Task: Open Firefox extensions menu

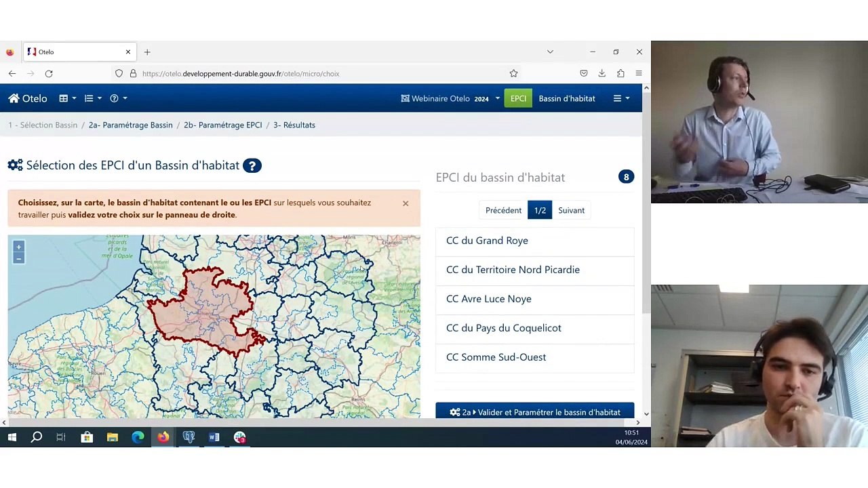Action: tap(620, 73)
